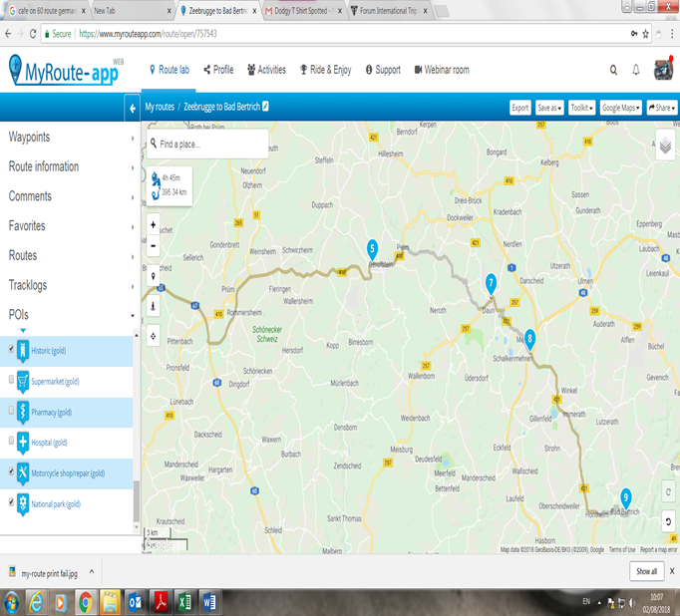Collapse the left sidebar panel arrow

point(133,107)
